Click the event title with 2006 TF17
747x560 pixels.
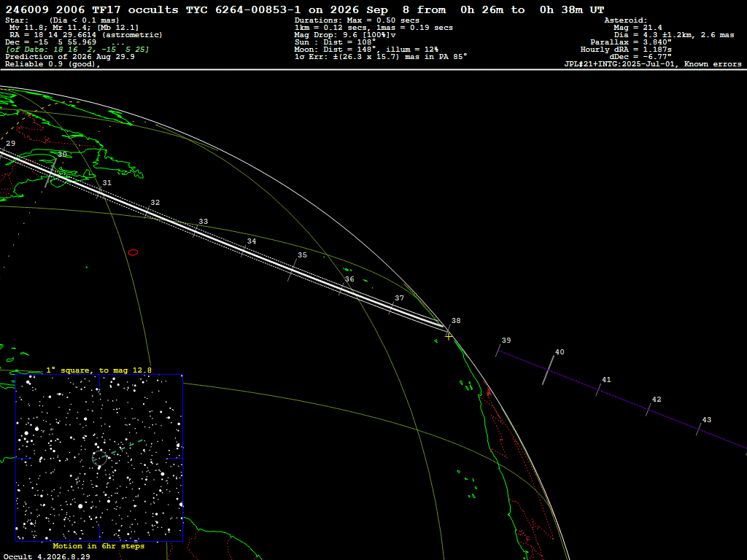tap(305, 9)
